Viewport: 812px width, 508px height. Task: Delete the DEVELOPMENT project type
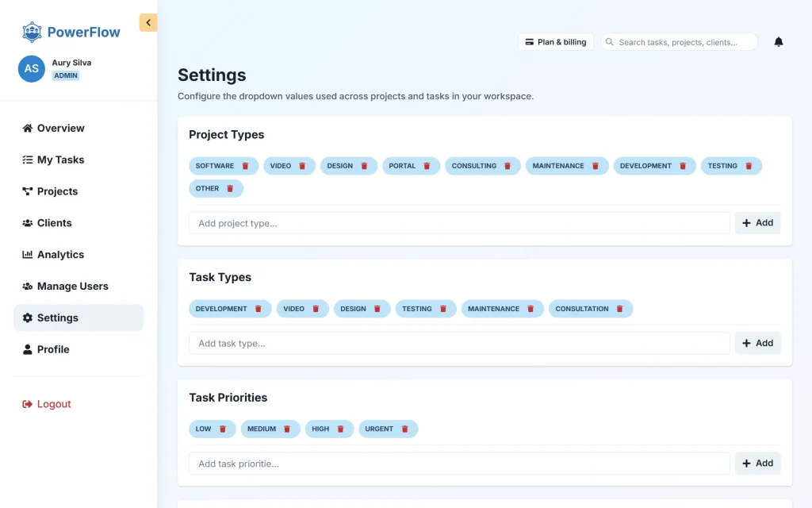pos(683,166)
